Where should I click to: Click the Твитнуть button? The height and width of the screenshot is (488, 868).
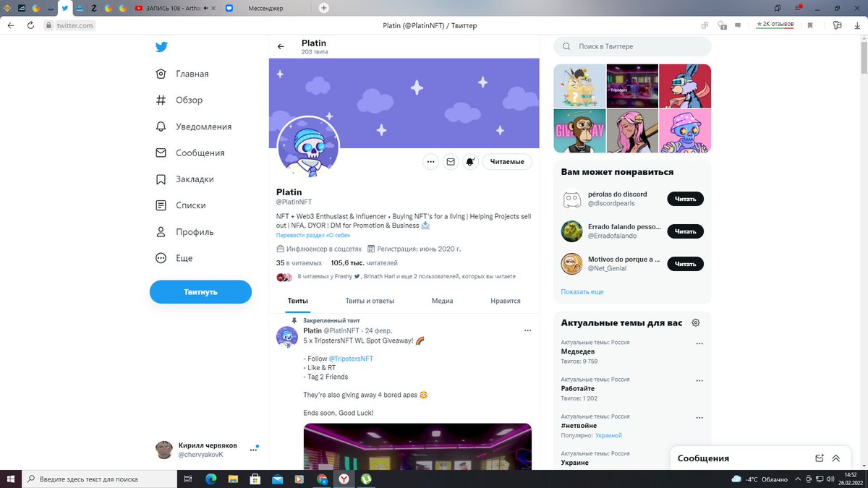(x=200, y=292)
